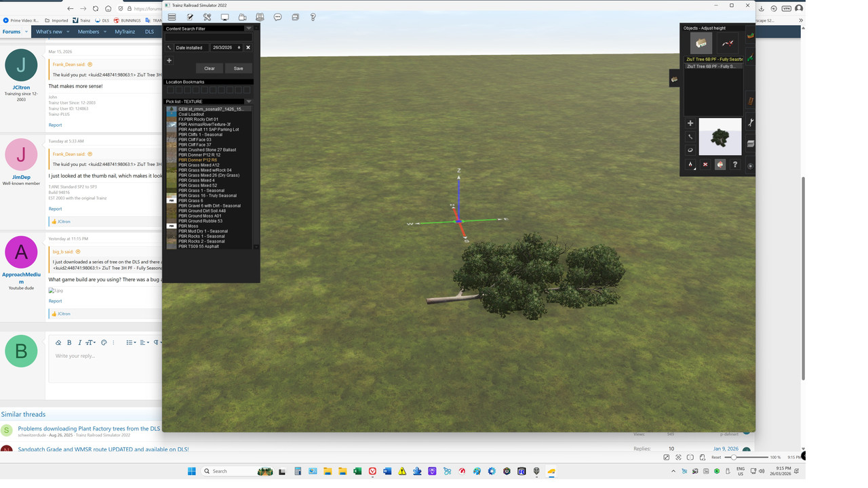Click the Windows Start button
Viewport: 868px width, 488px height.
(x=191, y=471)
